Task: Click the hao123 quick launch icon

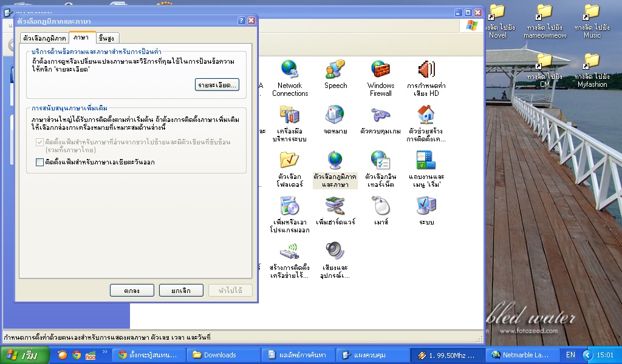Action: pyautogui.click(x=91, y=356)
